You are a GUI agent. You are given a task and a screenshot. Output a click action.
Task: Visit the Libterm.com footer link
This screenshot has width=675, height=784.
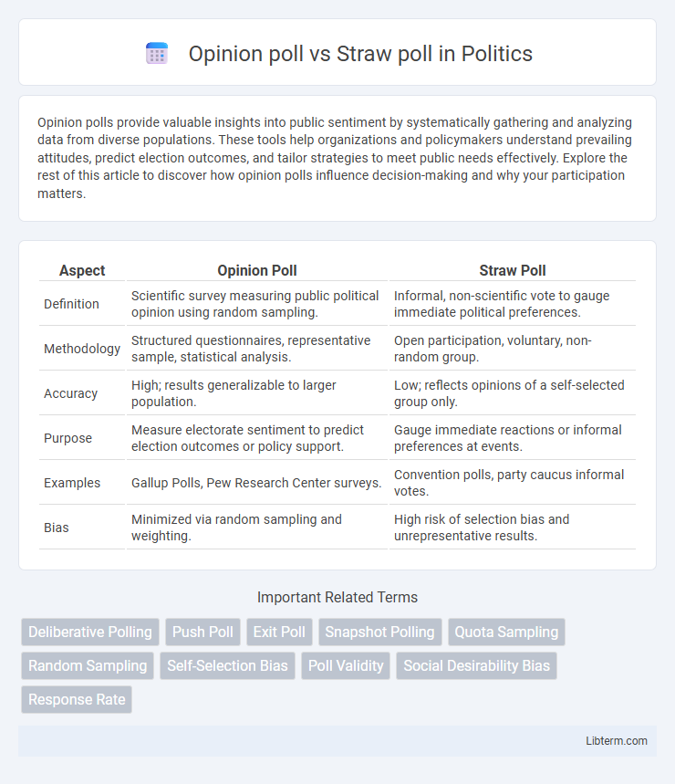click(x=617, y=741)
